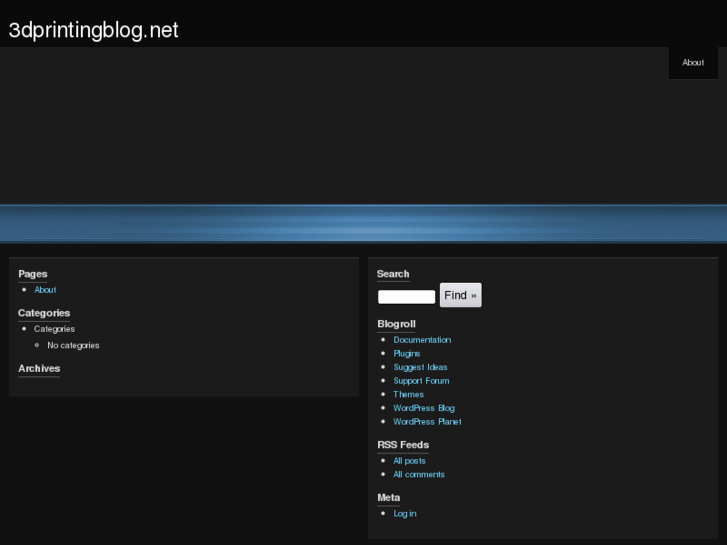Click the Search widget heading
Image resolution: width=727 pixels, height=545 pixels.
pos(393,274)
